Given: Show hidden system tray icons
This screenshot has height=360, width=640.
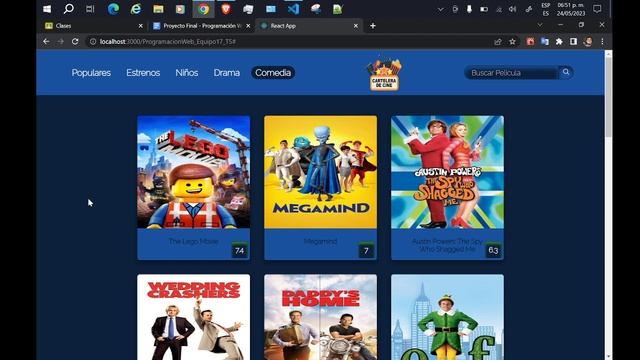Looking at the screenshot, I should click(440, 9).
